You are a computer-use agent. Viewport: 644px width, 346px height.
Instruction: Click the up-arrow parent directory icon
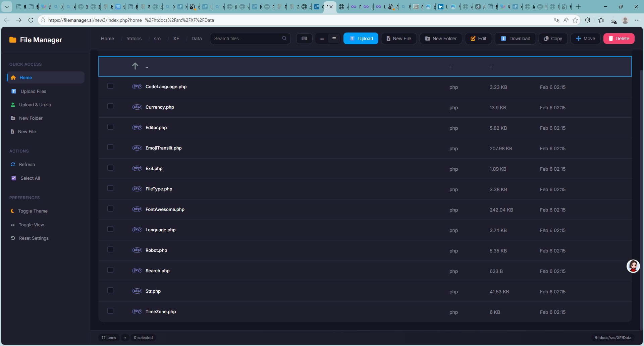pyautogui.click(x=135, y=66)
